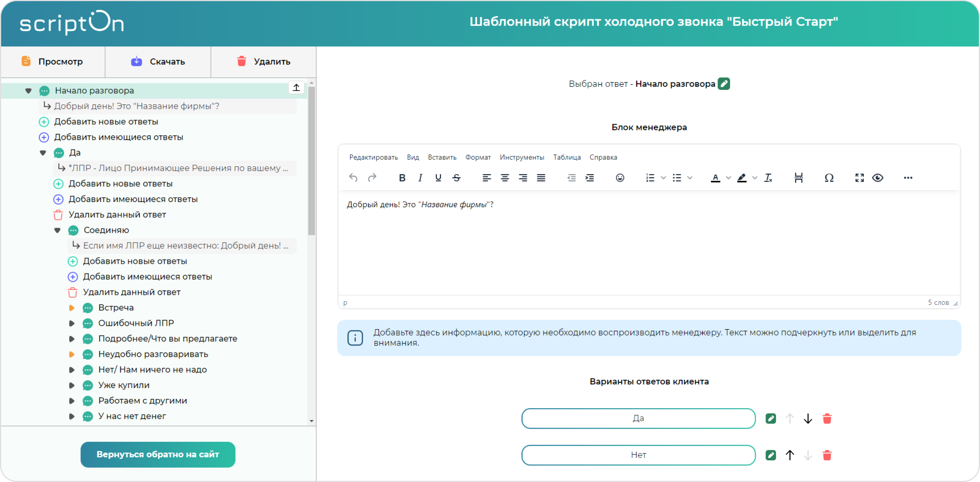Image resolution: width=980 pixels, height=482 pixels.
Task: Move the "Да" answer down
Action: click(808, 419)
